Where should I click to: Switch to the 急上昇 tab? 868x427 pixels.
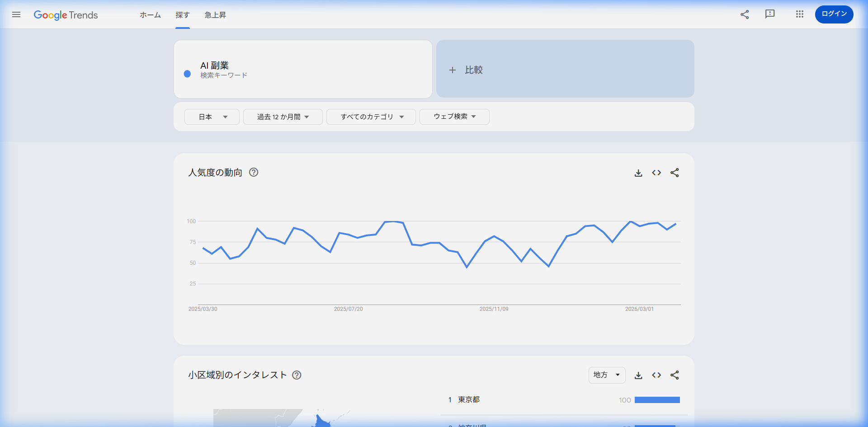[215, 15]
